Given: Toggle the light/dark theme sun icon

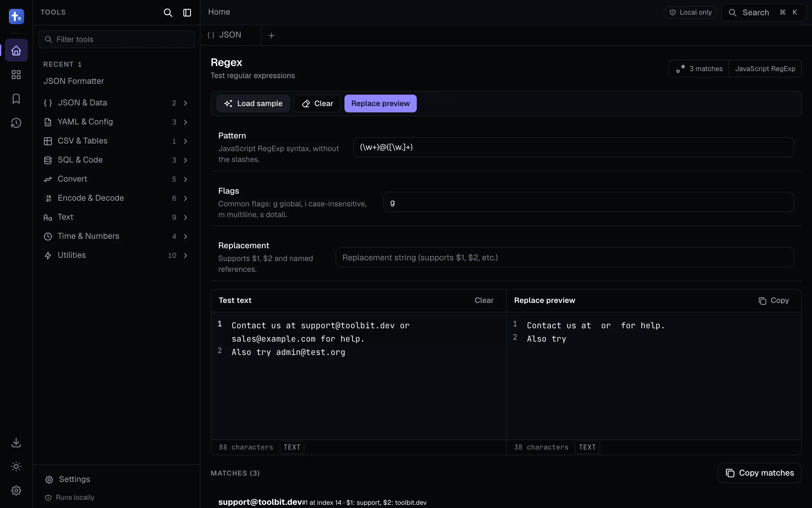Looking at the screenshot, I should click(16, 466).
